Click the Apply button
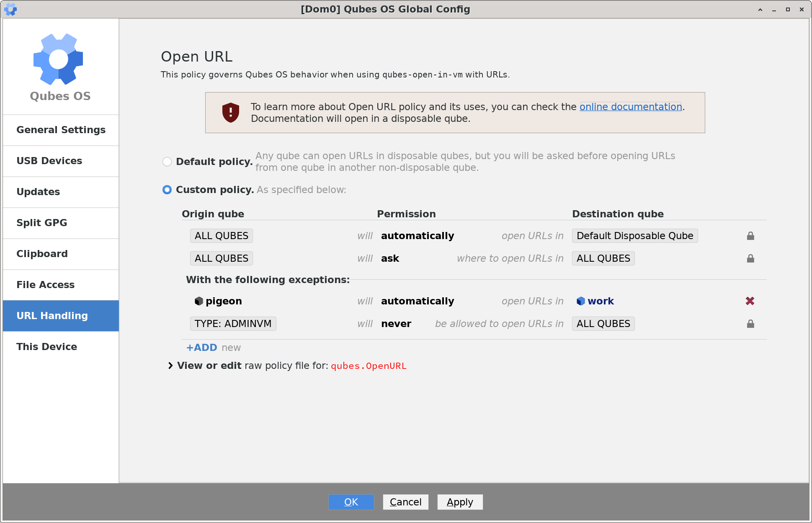Screen dimensions: 812x523 (460, 502)
